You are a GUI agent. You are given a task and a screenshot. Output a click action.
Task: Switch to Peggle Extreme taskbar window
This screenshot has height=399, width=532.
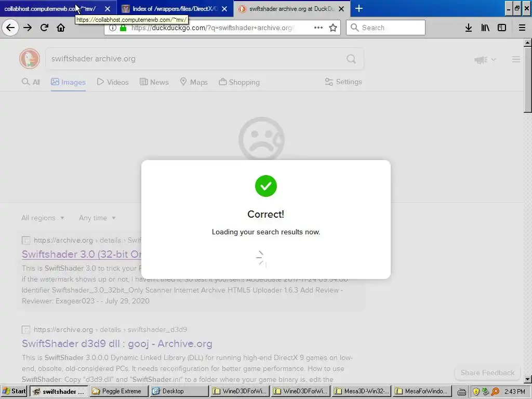[x=119, y=391]
